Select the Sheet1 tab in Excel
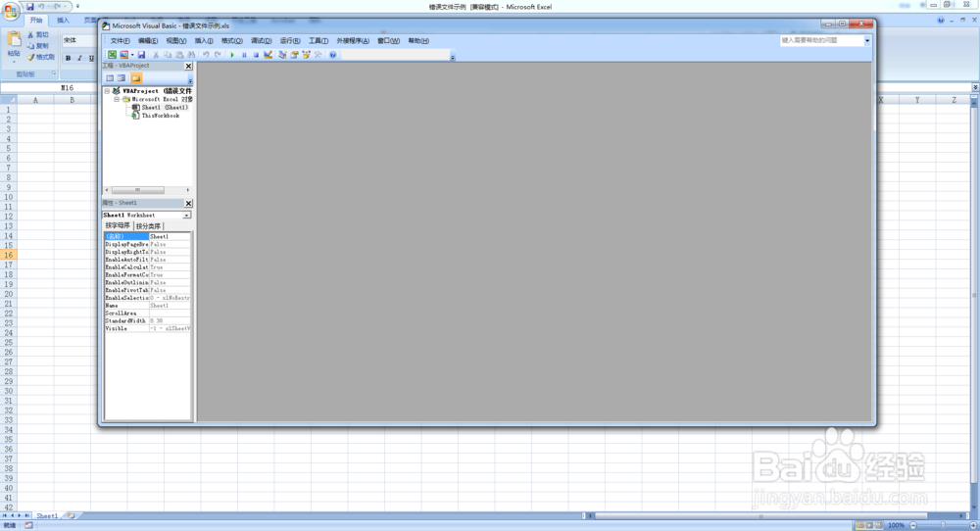Viewport: 980px width, 531px height. (47, 516)
